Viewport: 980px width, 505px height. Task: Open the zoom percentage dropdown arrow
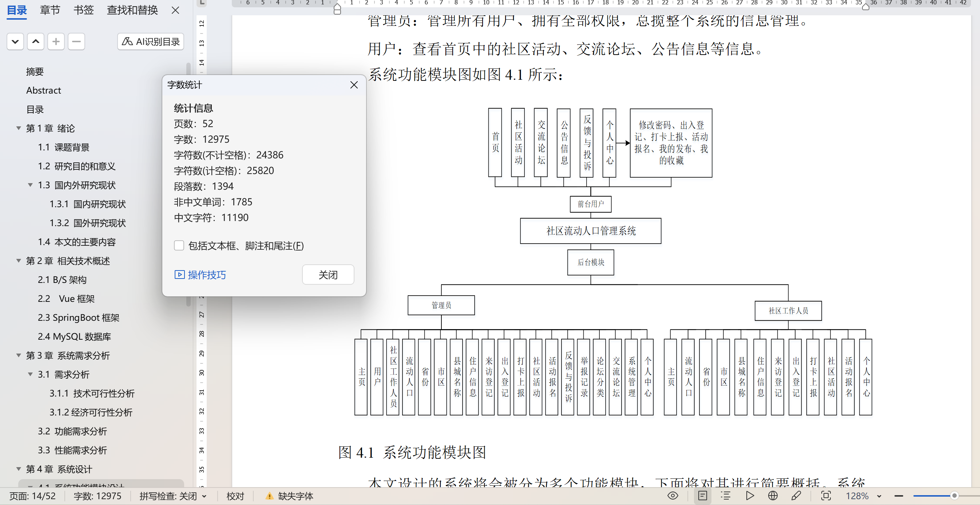click(879, 496)
